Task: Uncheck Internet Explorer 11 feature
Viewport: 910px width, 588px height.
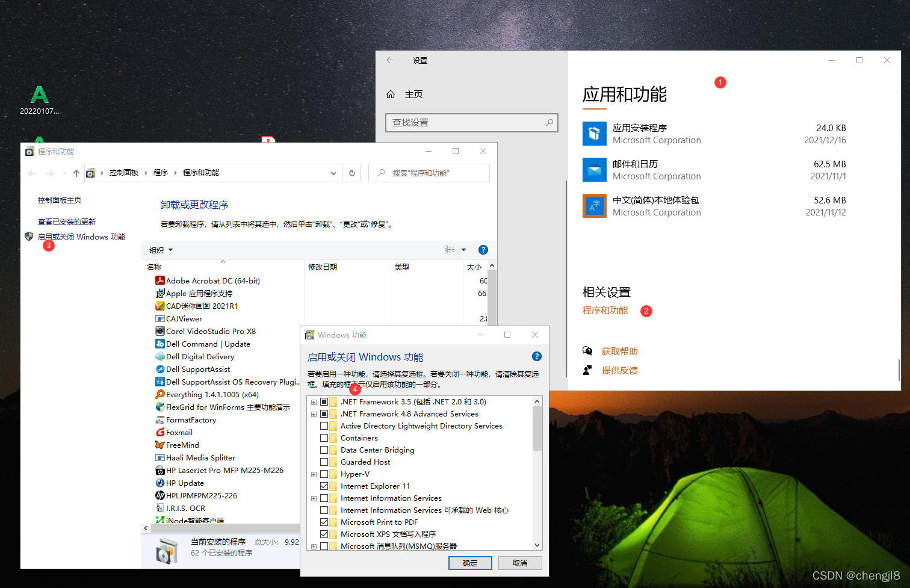Action: pos(324,486)
